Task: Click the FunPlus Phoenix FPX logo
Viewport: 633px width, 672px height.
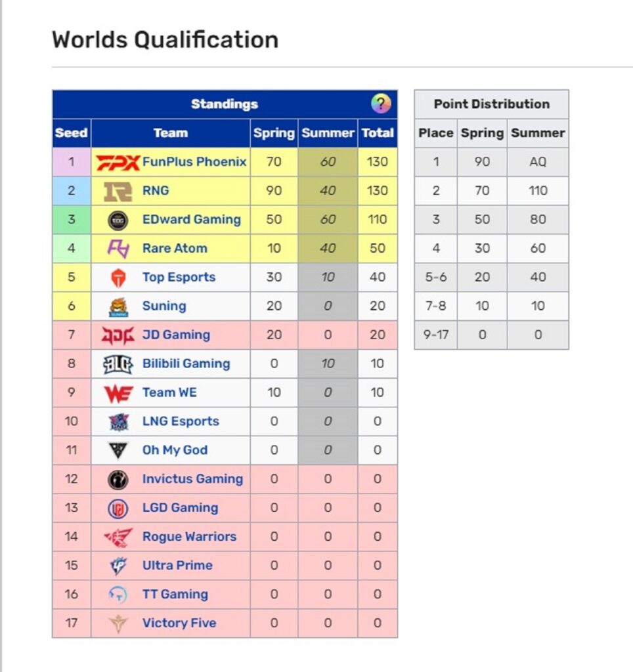Action: (x=118, y=163)
